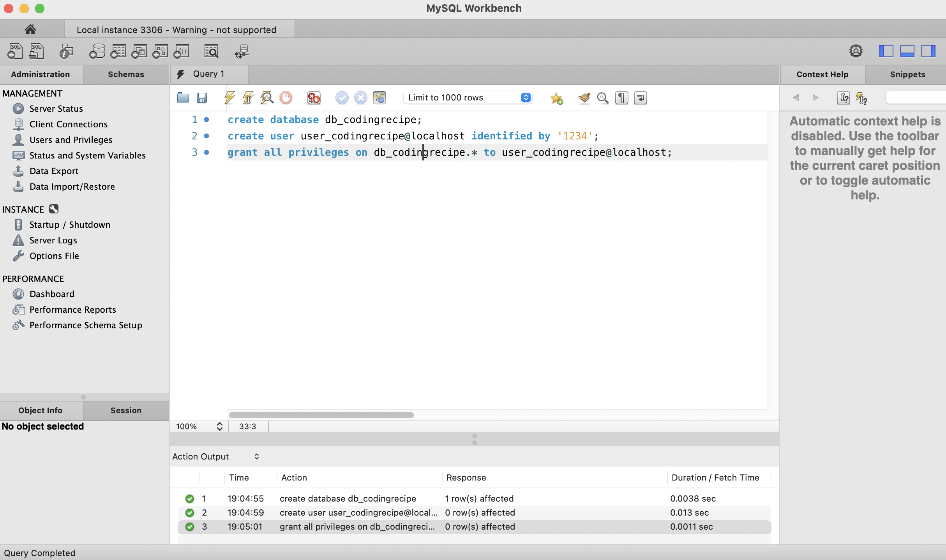
Task: Create new stored procedure icon
Action: [160, 51]
